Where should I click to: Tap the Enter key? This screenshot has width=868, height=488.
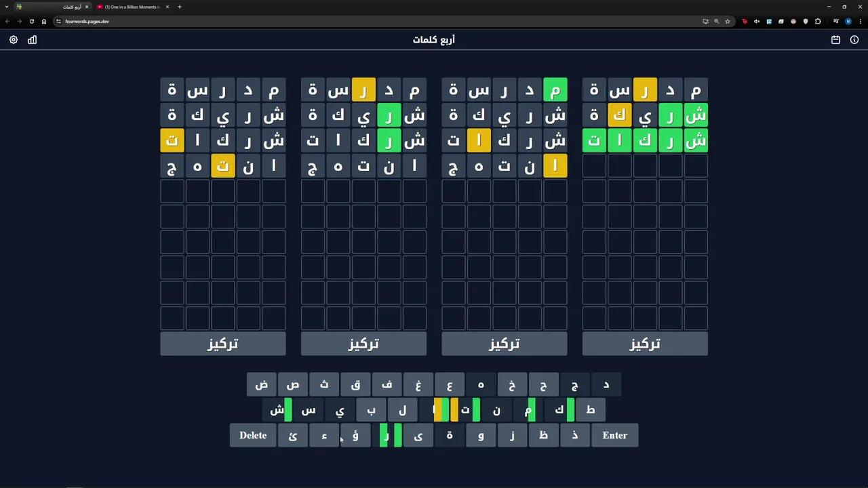pos(615,435)
